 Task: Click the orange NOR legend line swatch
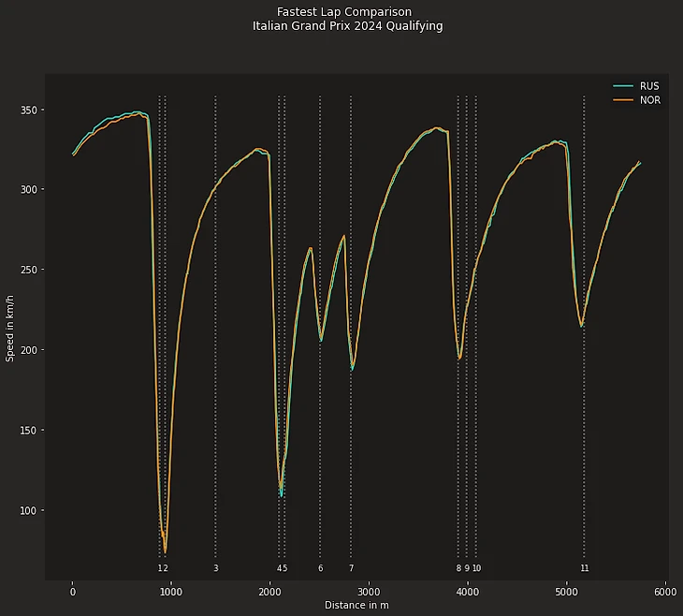click(623, 100)
